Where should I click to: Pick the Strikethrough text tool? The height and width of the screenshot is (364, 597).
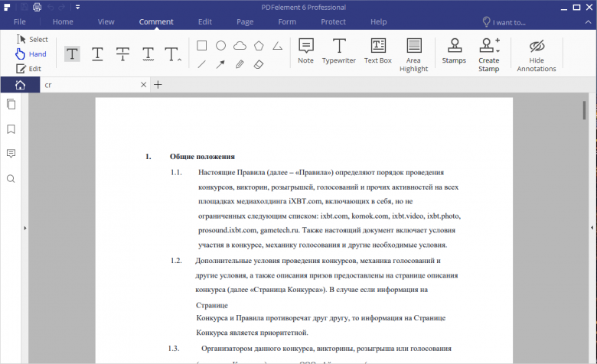[122, 54]
